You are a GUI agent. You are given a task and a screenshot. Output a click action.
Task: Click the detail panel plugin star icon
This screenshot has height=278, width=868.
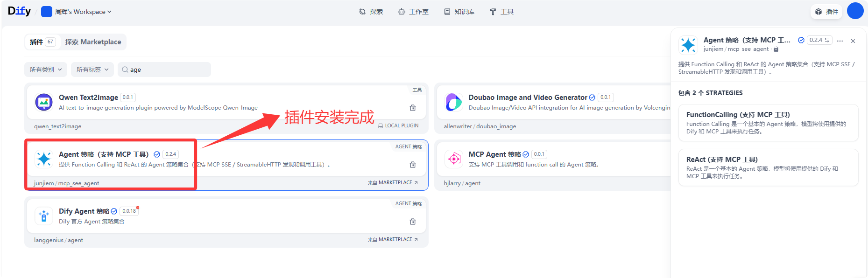688,45
